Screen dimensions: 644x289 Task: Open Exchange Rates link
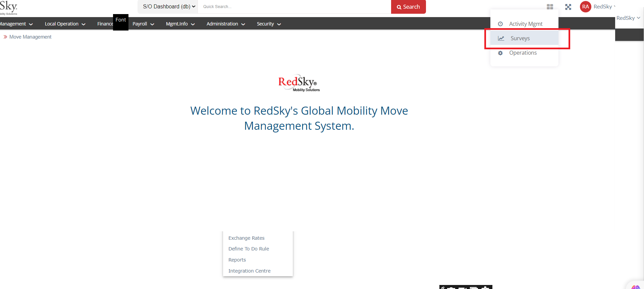[246, 238]
